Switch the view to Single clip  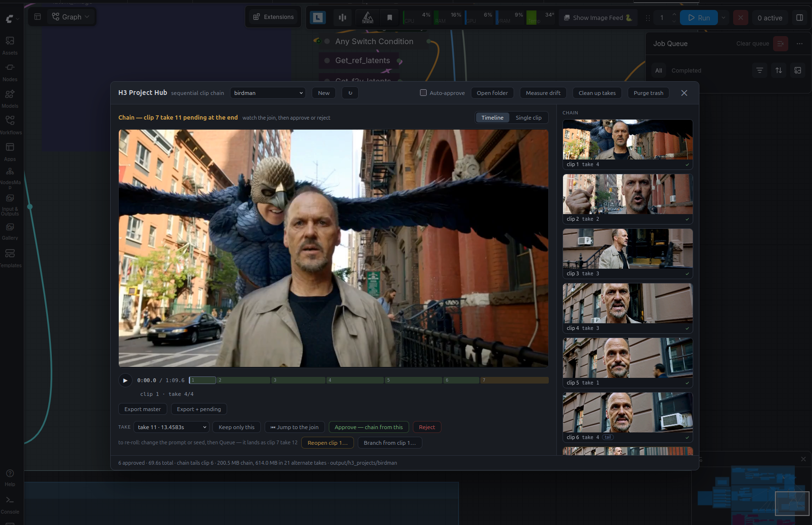(528, 118)
